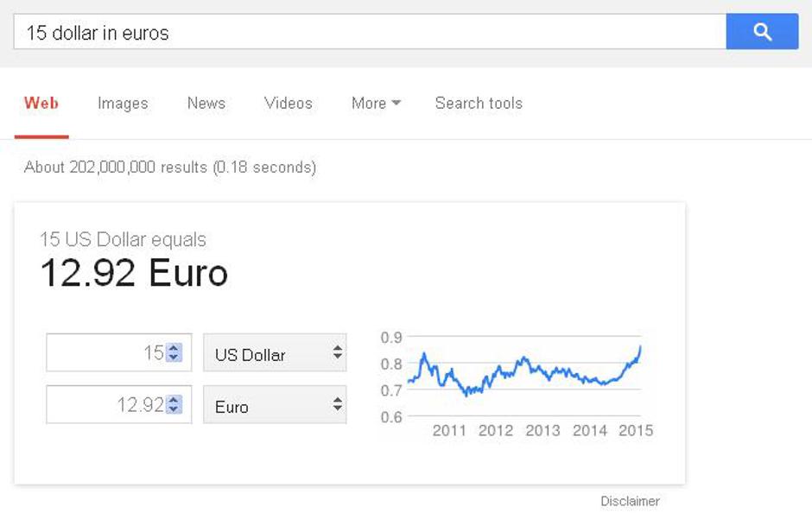812x513 pixels.
Task: Open the Euro currency dropdown
Action: (275, 405)
